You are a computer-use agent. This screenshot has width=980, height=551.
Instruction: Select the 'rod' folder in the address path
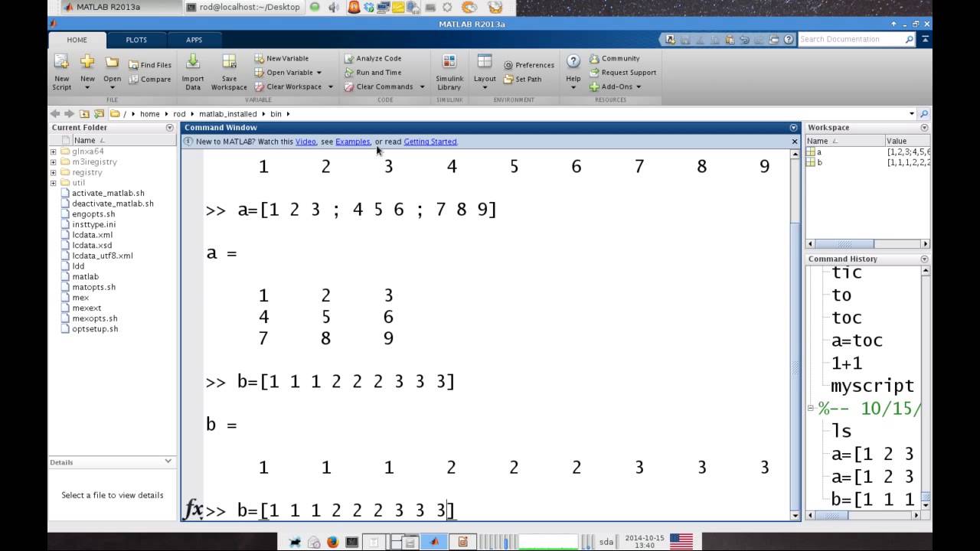click(179, 114)
